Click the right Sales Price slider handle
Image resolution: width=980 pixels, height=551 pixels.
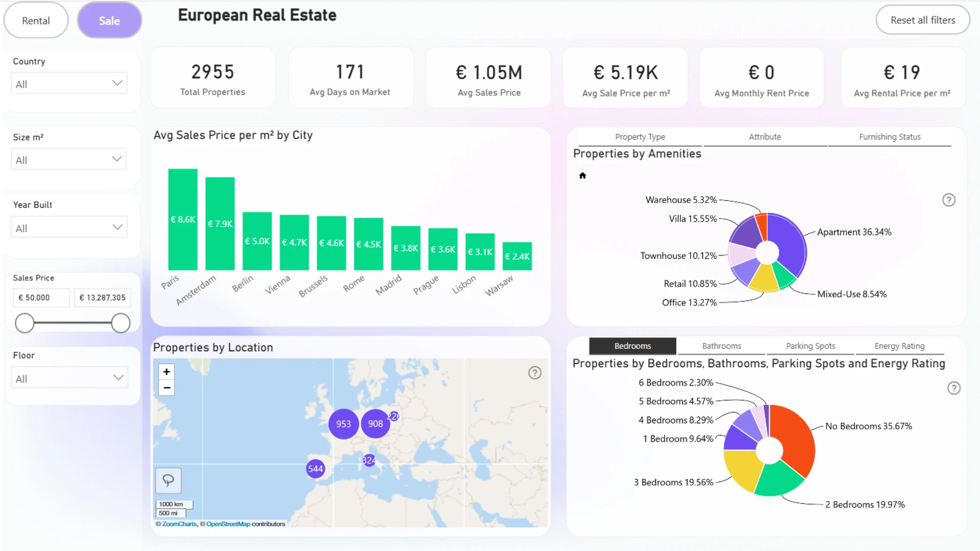[120, 323]
